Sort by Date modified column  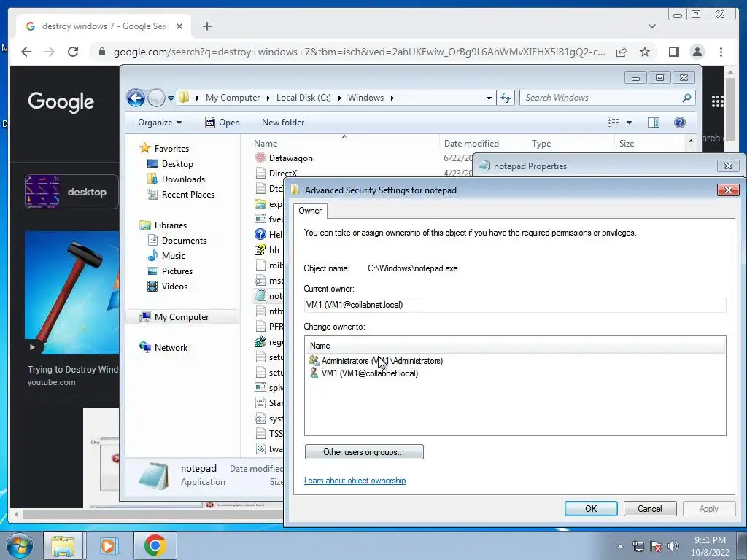(x=471, y=144)
